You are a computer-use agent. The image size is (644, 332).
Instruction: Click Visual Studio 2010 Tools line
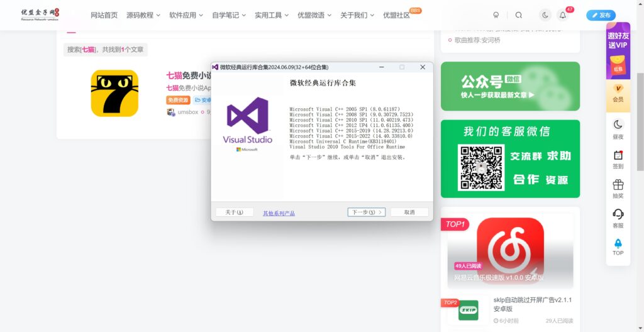coord(347,147)
